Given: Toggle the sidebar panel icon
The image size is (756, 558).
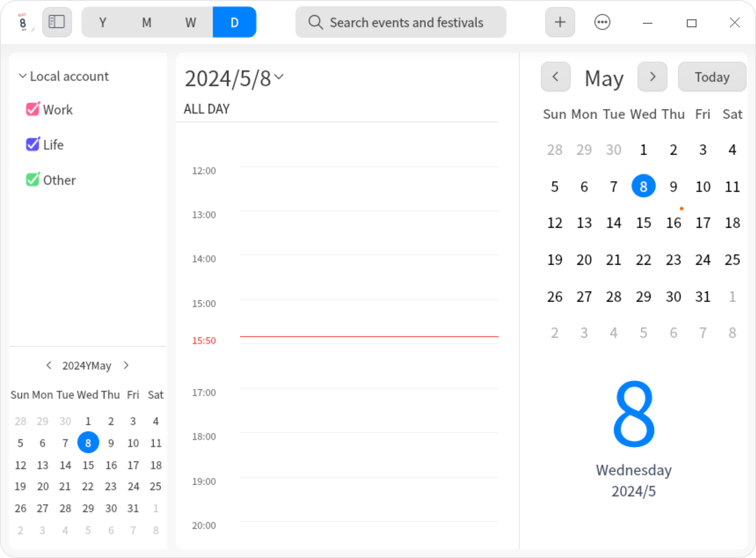Looking at the screenshot, I should coord(57,22).
